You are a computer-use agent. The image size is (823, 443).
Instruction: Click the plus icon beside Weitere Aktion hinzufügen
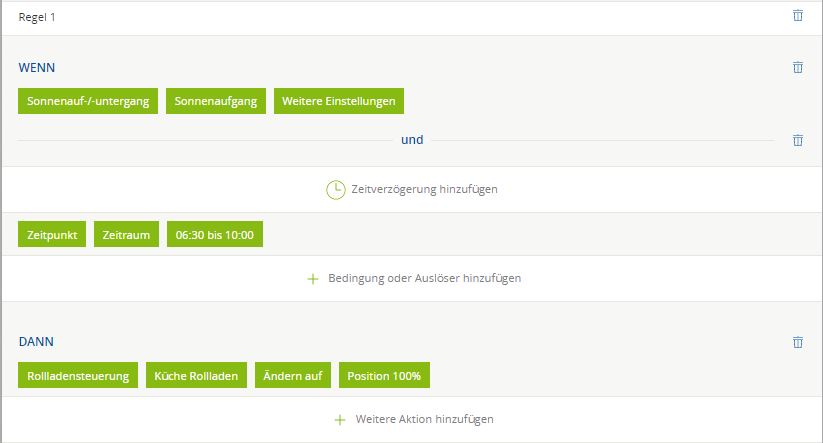point(340,420)
